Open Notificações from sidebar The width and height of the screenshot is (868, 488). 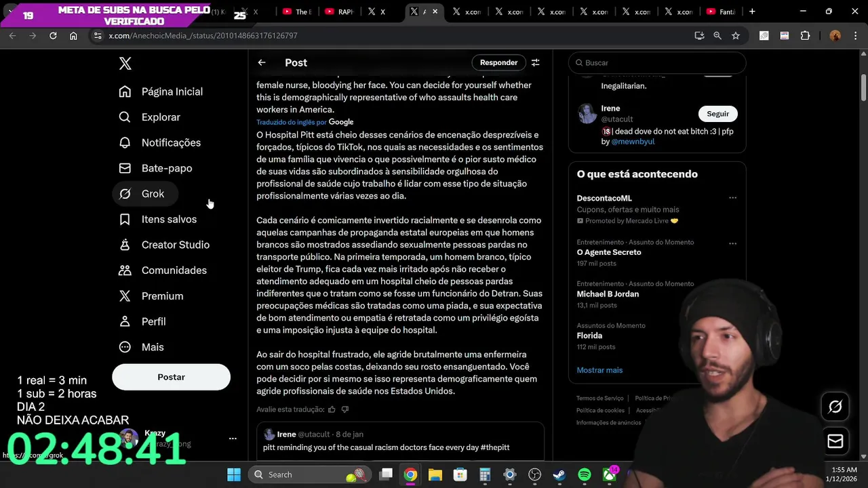[160, 142]
